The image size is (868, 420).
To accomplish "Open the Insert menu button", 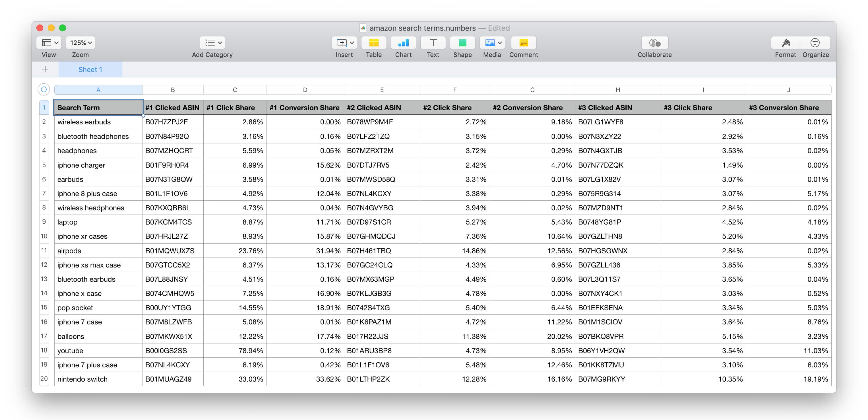I will 344,43.
